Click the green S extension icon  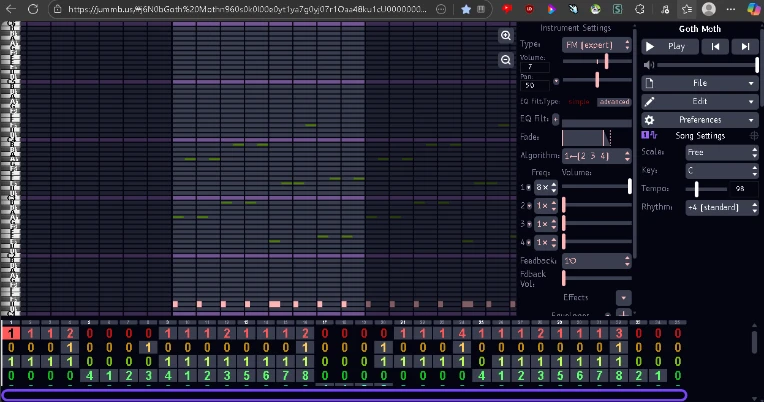[617, 9]
